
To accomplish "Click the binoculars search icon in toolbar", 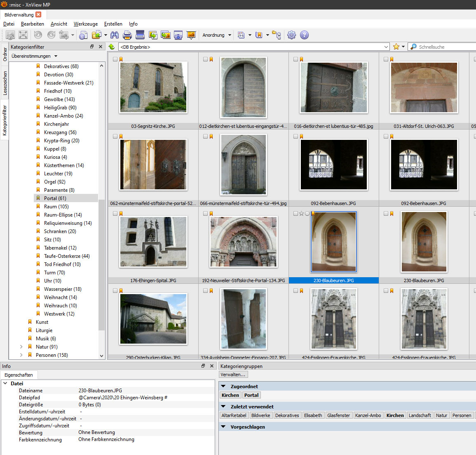I will 114,35.
